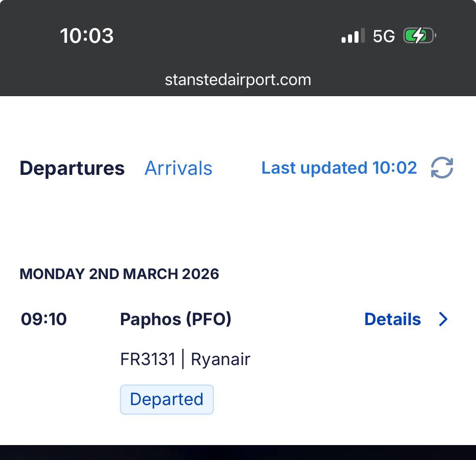Tap the refresh arrows icon
Viewport: 476px width, 460px height.
[442, 168]
